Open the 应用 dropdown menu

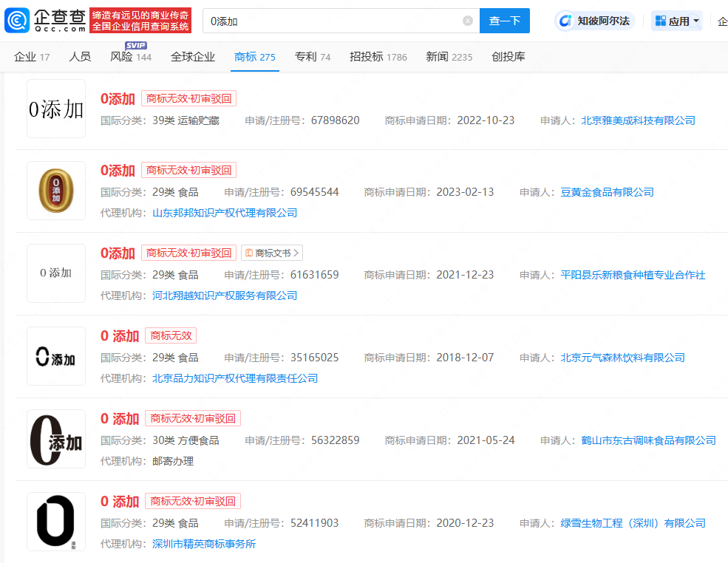(x=677, y=21)
